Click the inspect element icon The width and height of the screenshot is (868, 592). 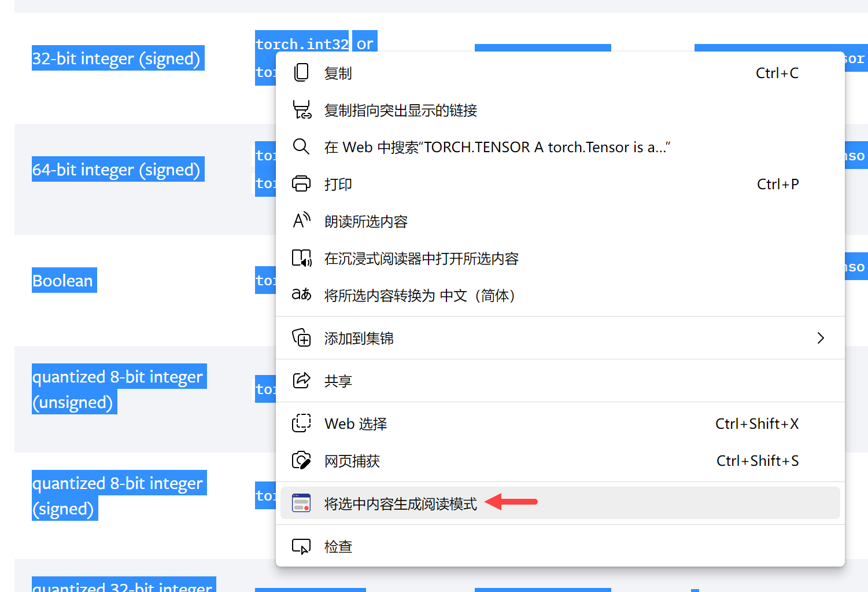(301, 546)
